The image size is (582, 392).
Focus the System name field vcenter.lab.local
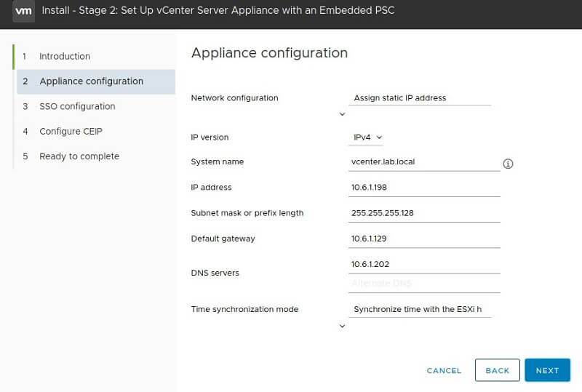(424, 162)
